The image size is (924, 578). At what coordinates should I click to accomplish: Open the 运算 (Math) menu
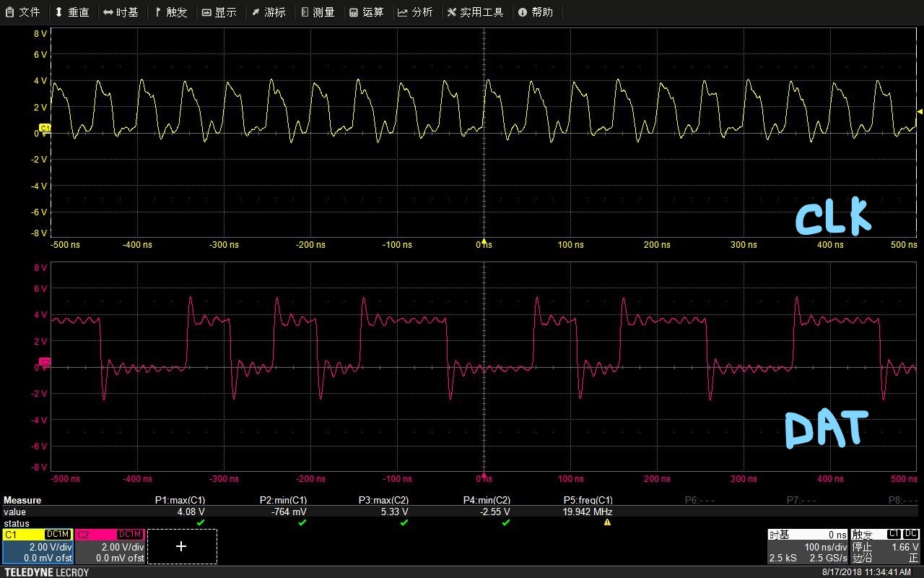pyautogui.click(x=366, y=12)
